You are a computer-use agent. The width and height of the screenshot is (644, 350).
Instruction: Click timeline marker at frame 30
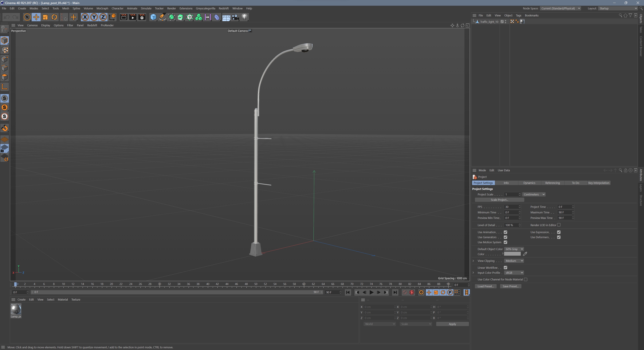159,284
